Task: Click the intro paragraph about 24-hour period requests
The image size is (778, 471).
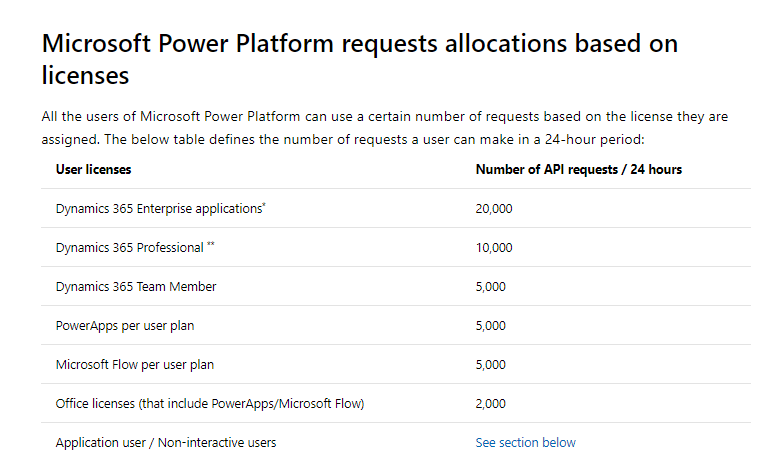Action: tap(385, 128)
